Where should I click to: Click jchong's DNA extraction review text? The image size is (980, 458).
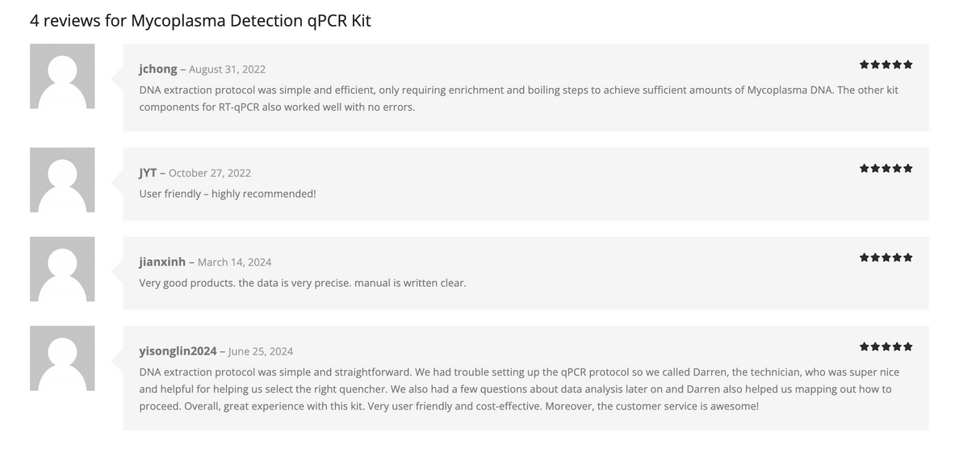pyautogui.click(x=518, y=98)
